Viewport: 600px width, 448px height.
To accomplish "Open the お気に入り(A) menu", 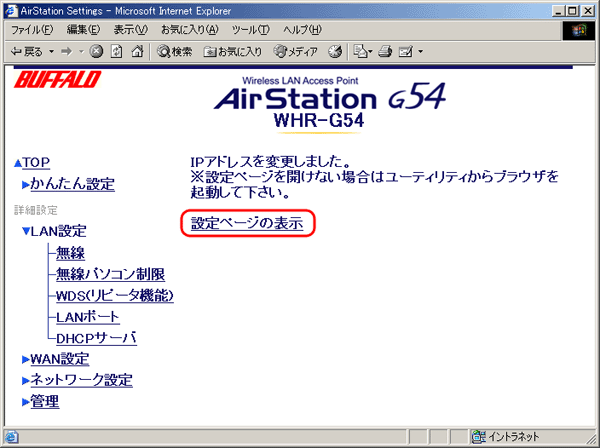I will click(189, 30).
